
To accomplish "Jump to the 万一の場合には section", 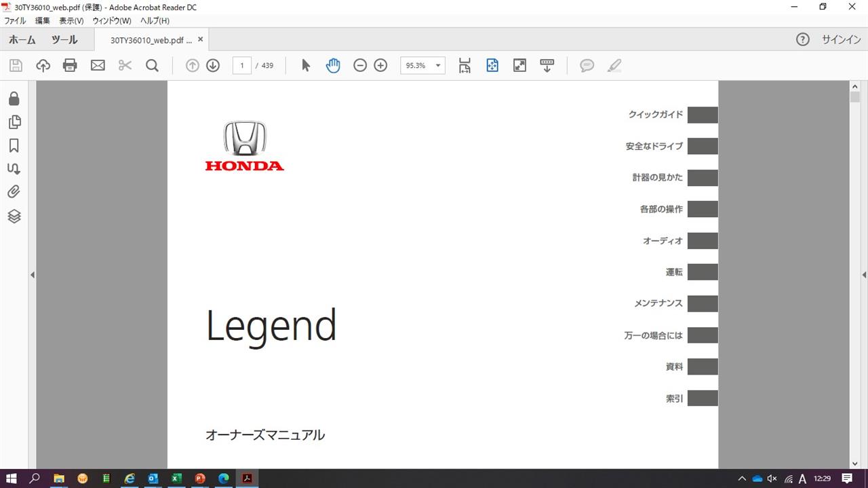I will point(654,335).
